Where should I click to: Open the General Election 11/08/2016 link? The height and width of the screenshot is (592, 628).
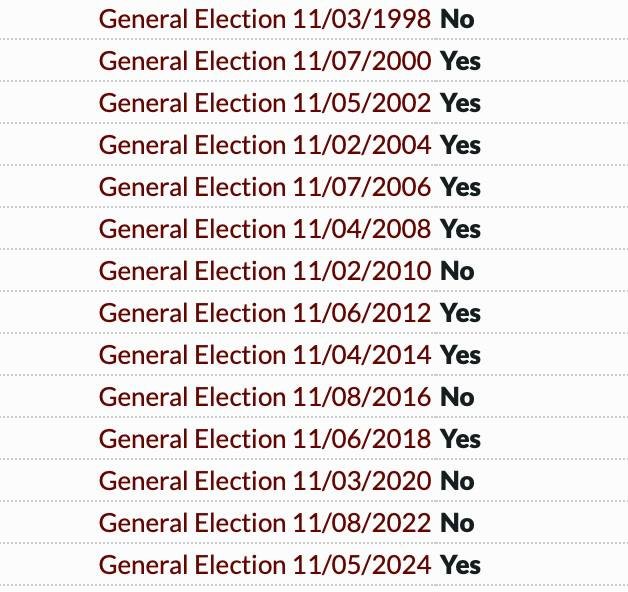coord(265,397)
